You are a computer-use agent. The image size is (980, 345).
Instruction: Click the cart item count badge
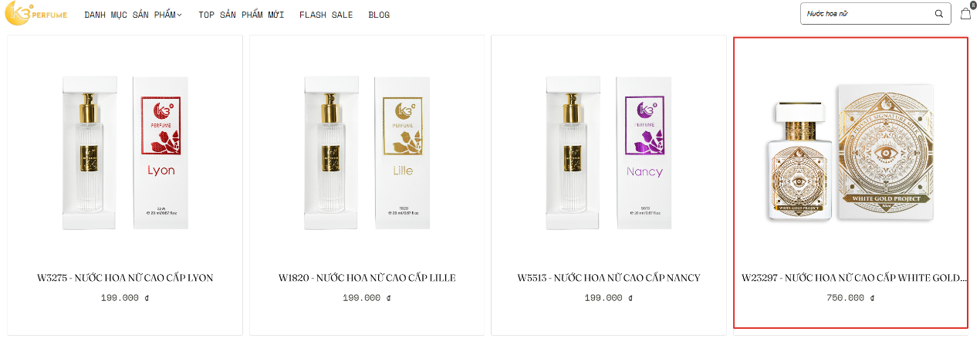pos(973,5)
